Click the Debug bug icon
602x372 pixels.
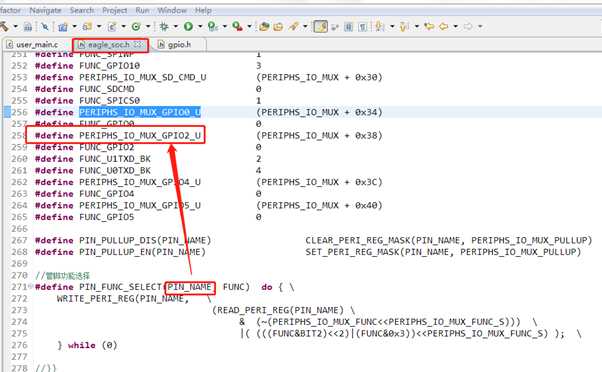[x=164, y=26]
